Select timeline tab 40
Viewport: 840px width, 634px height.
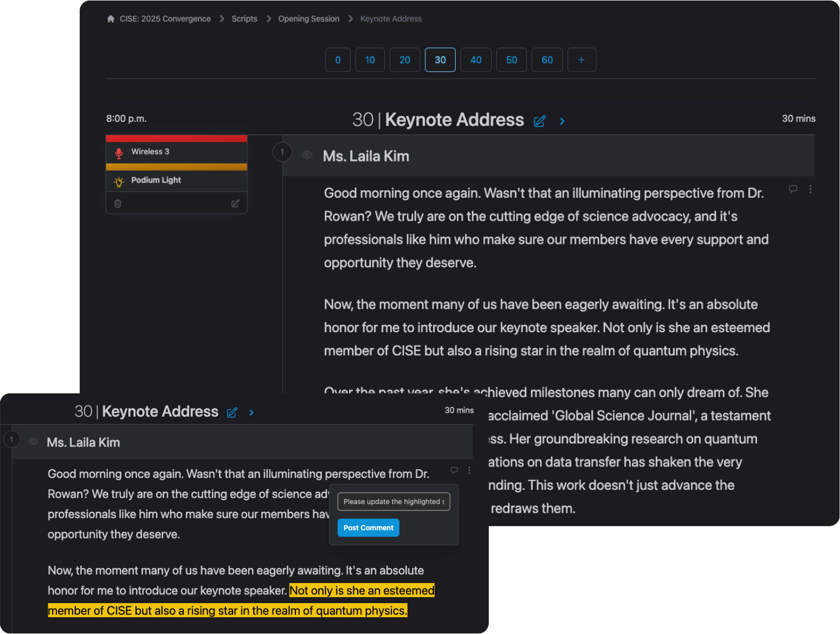(x=476, y=60)
